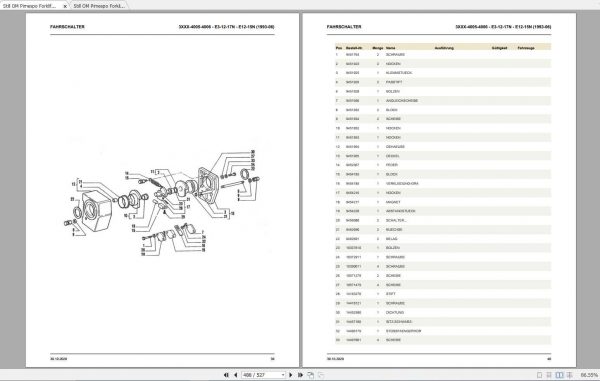Select two-page facing view
Screen dimensions: 600x381
(559, 375)
